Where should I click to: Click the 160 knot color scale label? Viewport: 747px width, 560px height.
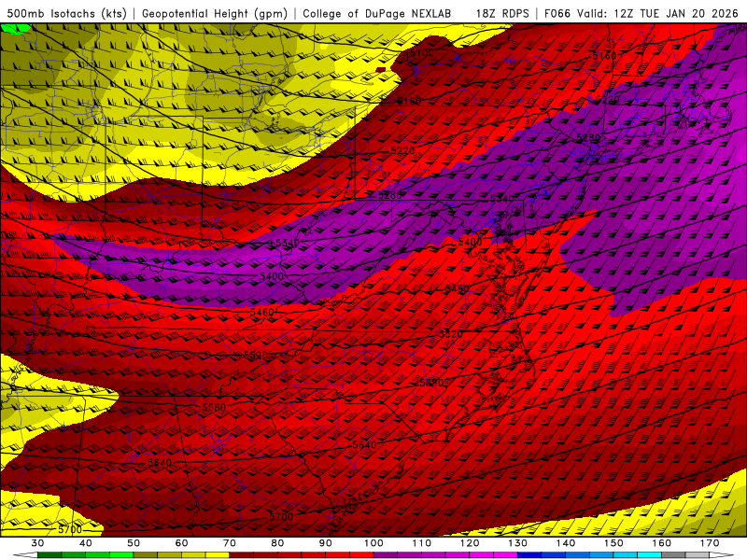662,543
